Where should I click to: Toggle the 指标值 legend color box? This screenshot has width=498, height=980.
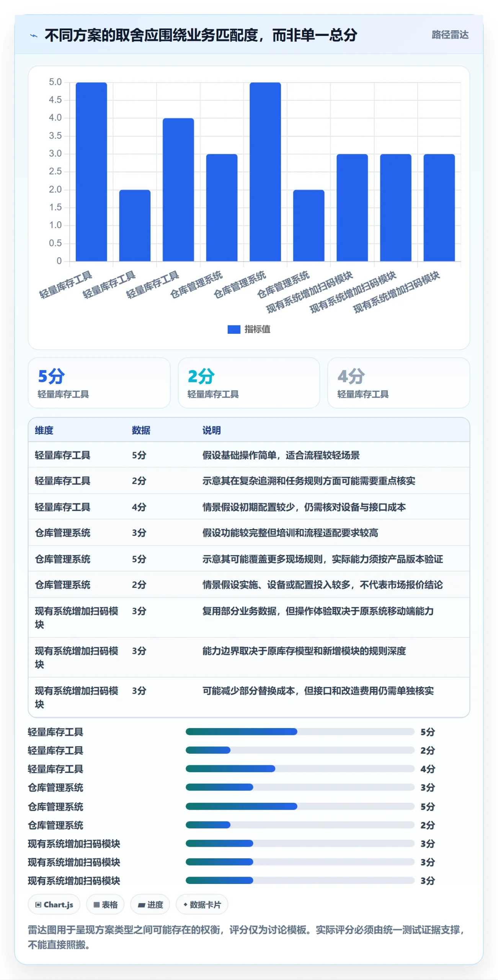click(x=233, y=329)
